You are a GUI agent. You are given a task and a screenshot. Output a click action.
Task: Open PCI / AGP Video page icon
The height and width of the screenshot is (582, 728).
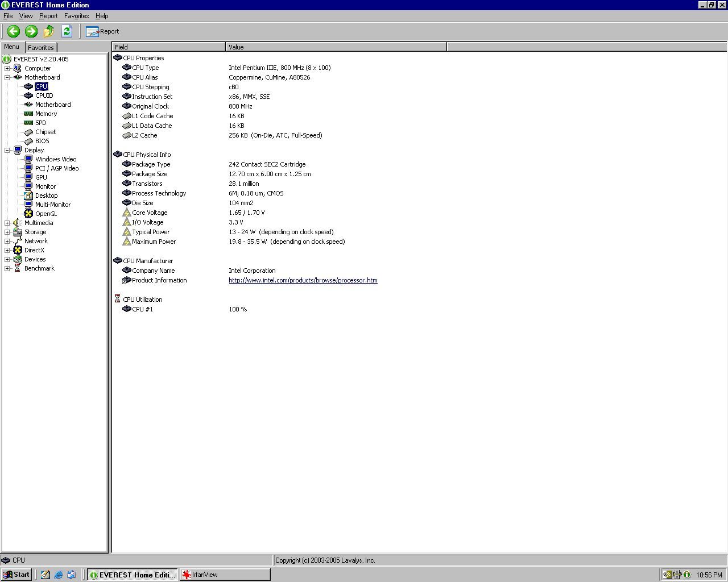point(28,168)
